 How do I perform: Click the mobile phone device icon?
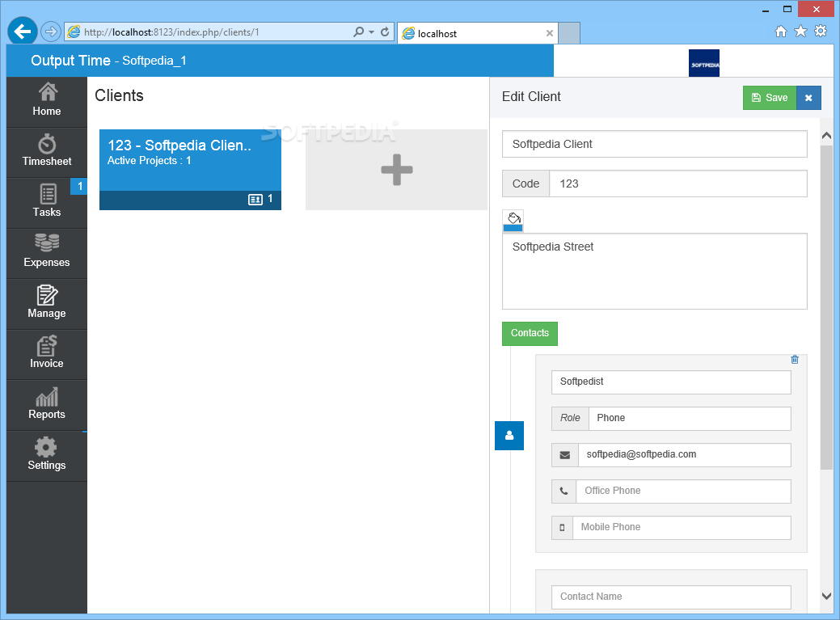562,527
